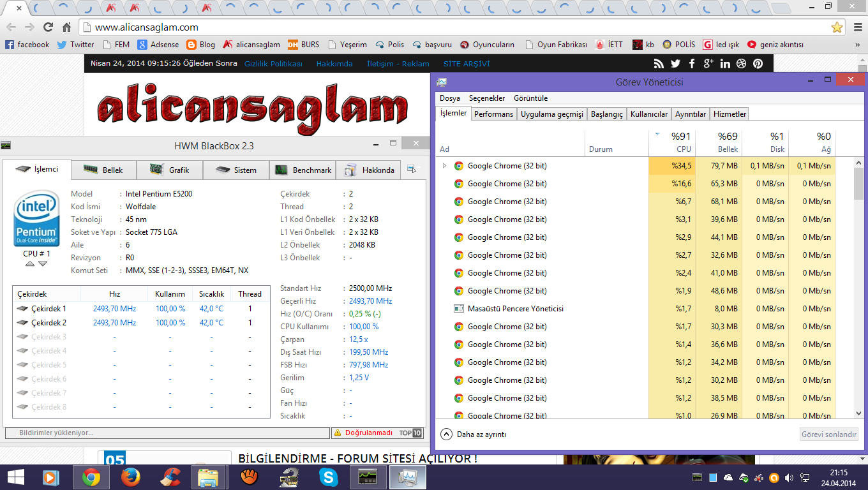Image resolution: width=868 pixels, height=490 pixels.
Task: Open the Benchmark tab in HWM BlackBox
Action: tap(303, 170)
